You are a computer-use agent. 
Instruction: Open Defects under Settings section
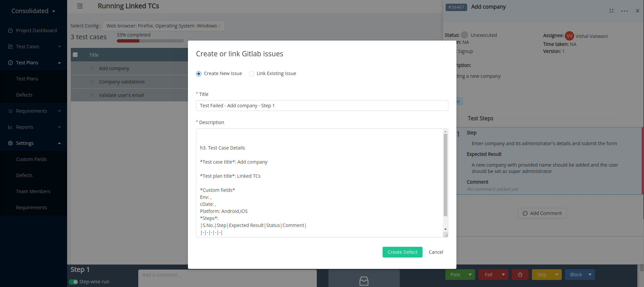click(x=24, y=175)
